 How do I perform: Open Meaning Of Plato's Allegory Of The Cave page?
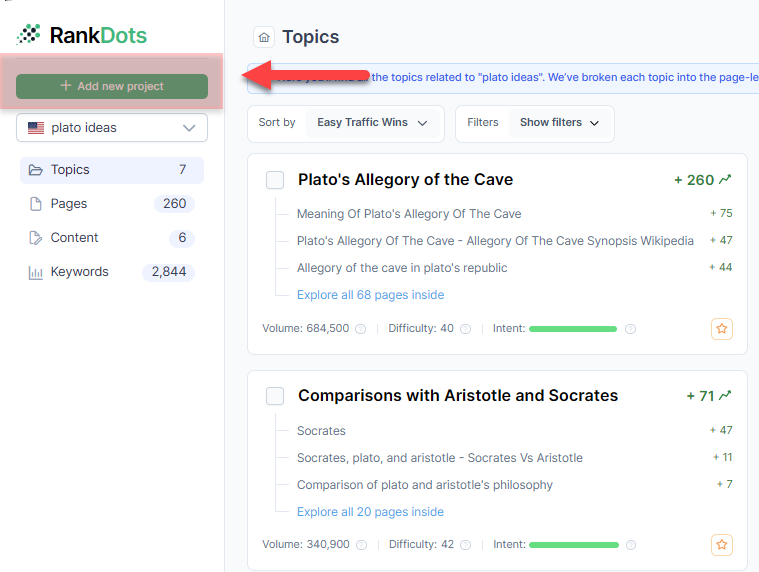409,214
